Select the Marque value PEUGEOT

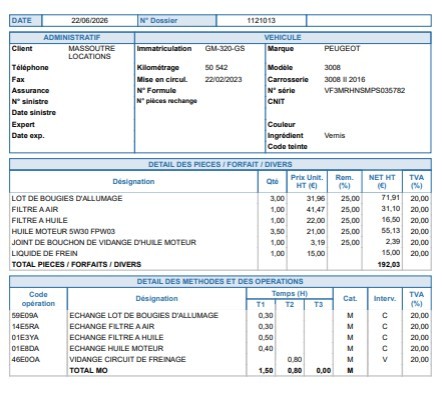click(x=342, y=48)
